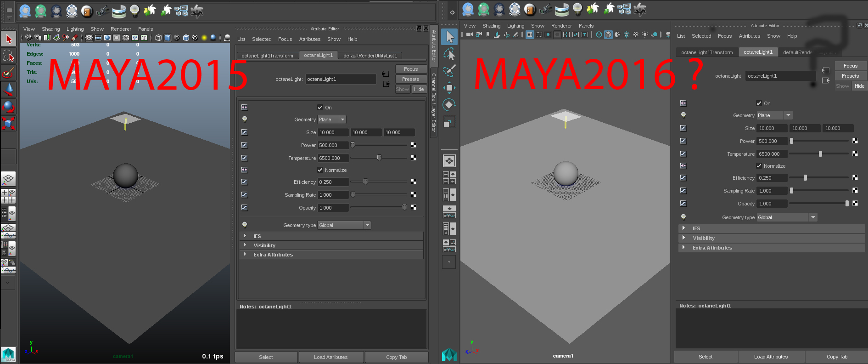Click the grease pencil icon in Maya 2015 viewport
The height and width of the screenshot is (364, 868).
74,38
